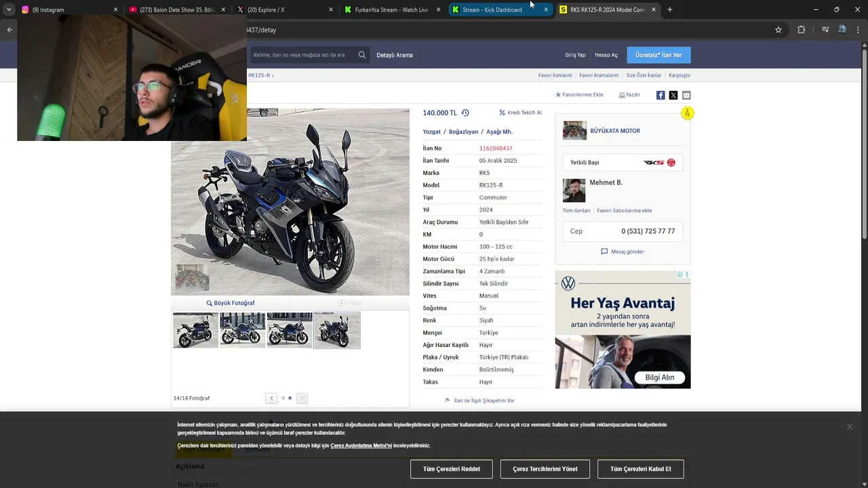Click İlan ile İlgili Şikayetim Var

tap(479, 401)
